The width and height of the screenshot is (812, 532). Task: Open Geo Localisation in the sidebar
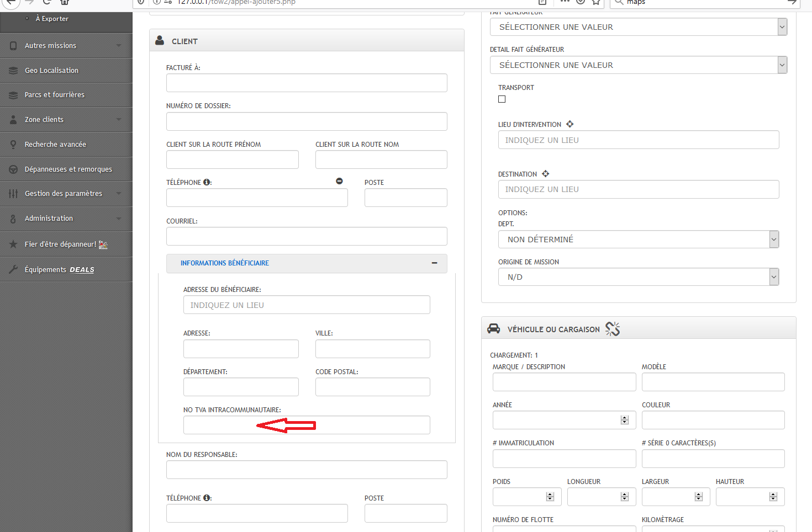(51, 71)
